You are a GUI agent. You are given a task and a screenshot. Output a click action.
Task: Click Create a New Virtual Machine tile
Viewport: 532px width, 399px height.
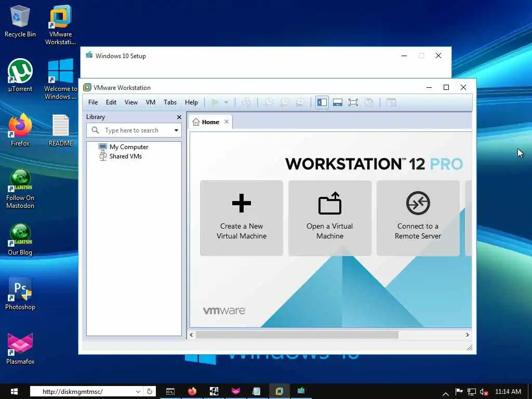[241, 218]
